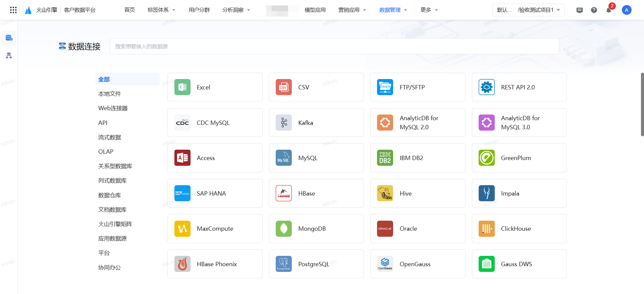Expand the 更多 dropdown menu
Viewport: 644px width, 294px height.
[429, 10]
